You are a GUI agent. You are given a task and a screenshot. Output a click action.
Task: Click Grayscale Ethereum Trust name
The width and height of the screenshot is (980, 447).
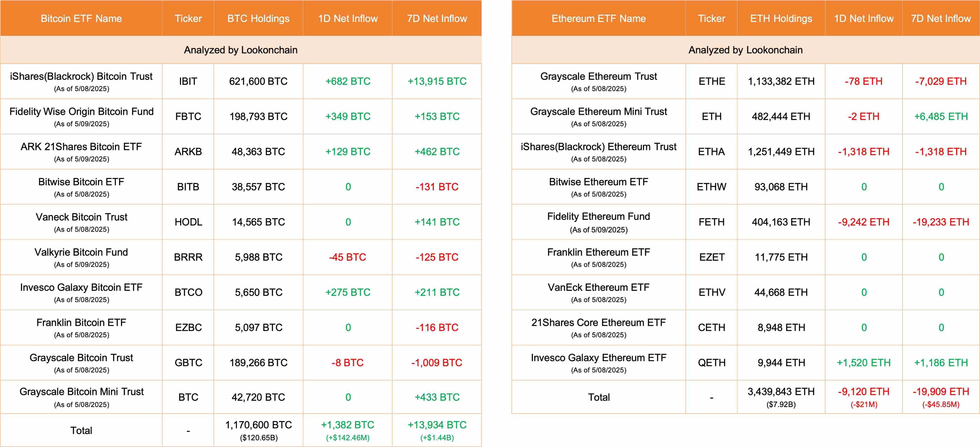[598, 77]
